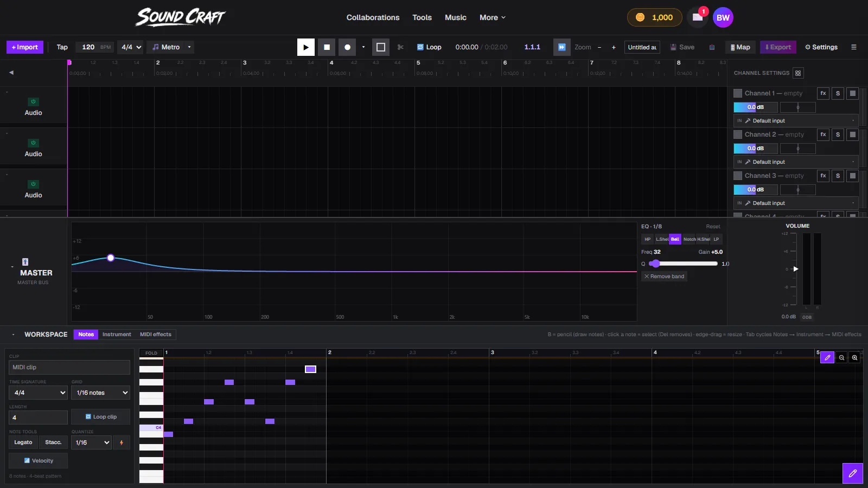This screenshot has width=868, height=488.
Task: Apply quantize with the lightning icon
Action: click(122, 442)
